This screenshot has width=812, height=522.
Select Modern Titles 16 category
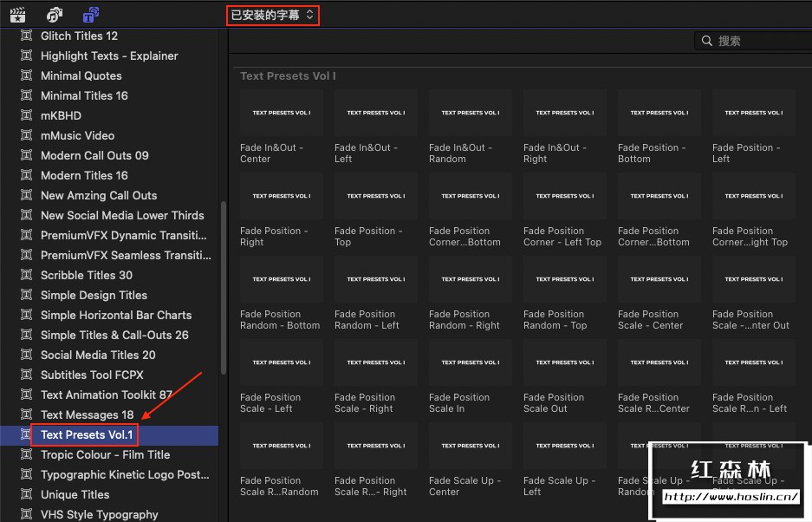pyautogui.click(x=84, y=176)
